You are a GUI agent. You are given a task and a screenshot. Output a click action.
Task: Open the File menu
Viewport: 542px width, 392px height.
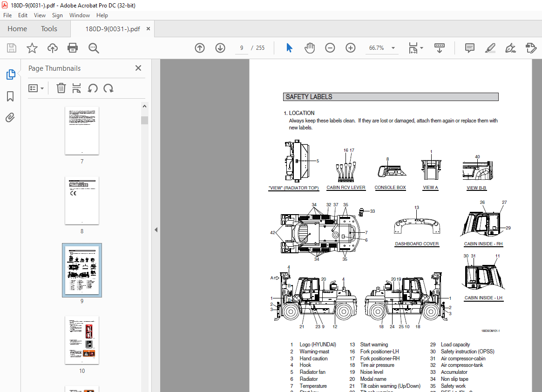pos(7,15)
